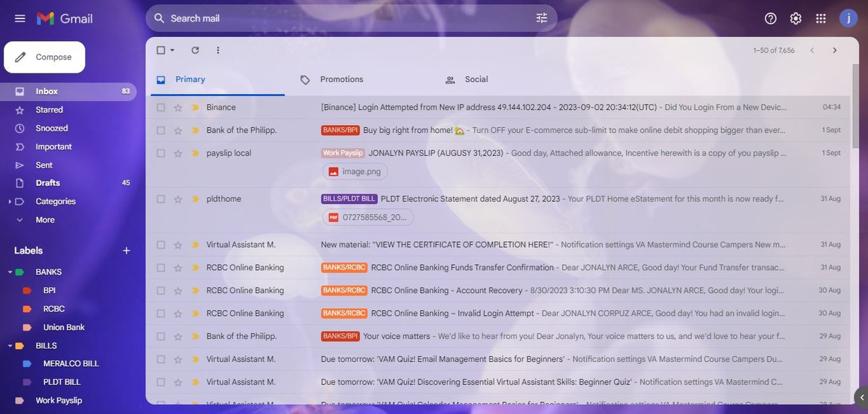The height and width of the screenshot is (414, 868).
Task: Refresh the inbox
Action: pos(195,50)
